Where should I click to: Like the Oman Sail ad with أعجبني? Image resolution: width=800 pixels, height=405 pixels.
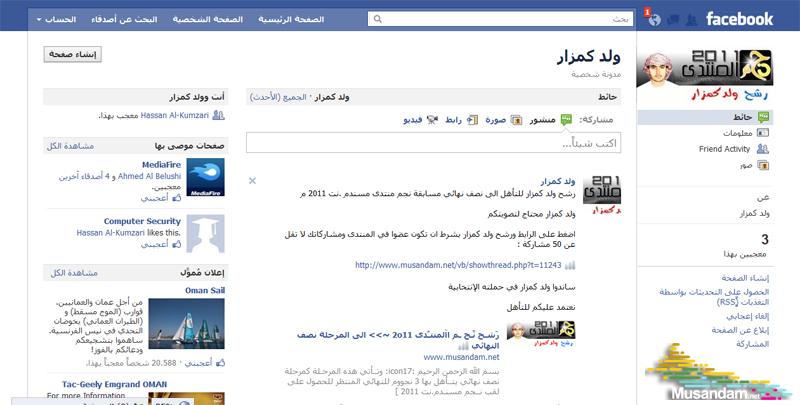click(x=198, y=363)
